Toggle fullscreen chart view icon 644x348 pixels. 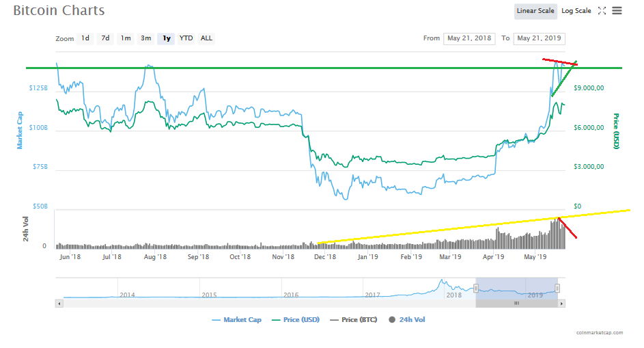[x=602, y=11]
